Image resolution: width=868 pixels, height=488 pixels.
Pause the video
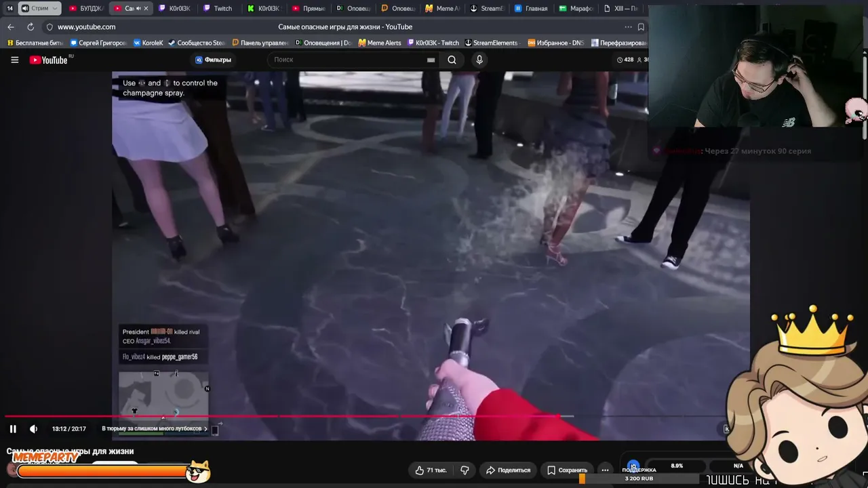[13, 428]
